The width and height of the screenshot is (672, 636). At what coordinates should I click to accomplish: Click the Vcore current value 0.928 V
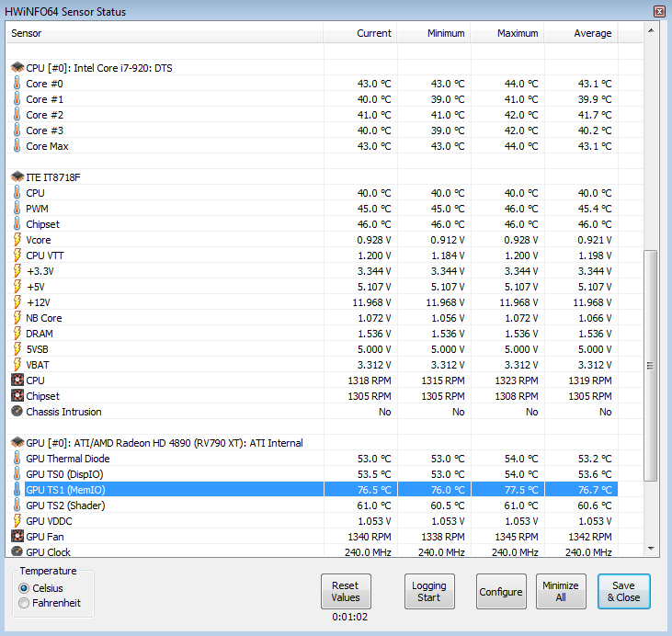click(x=374, y=240)
